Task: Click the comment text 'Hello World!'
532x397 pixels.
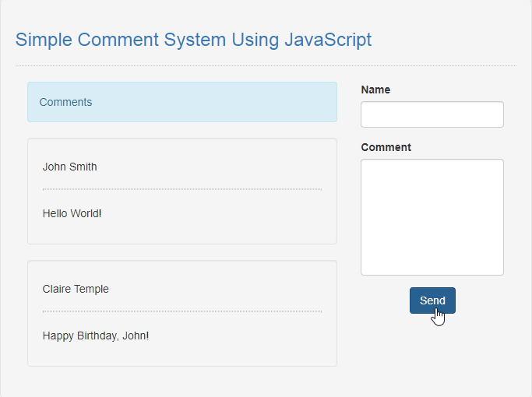Action: click(72, 213)
